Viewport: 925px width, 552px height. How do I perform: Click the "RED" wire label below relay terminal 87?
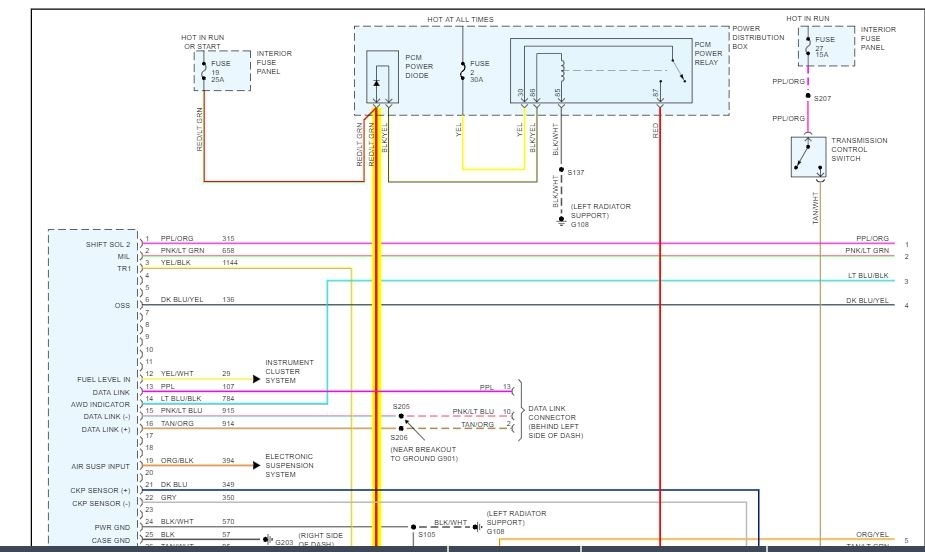pos(655,131)
